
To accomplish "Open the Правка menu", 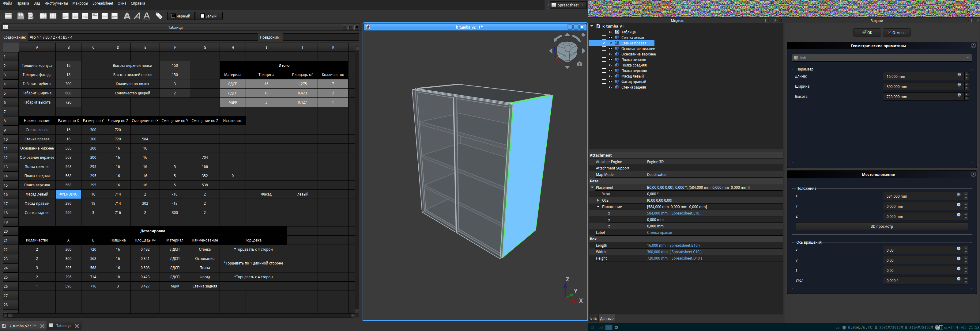I will [x=22, y=3].
